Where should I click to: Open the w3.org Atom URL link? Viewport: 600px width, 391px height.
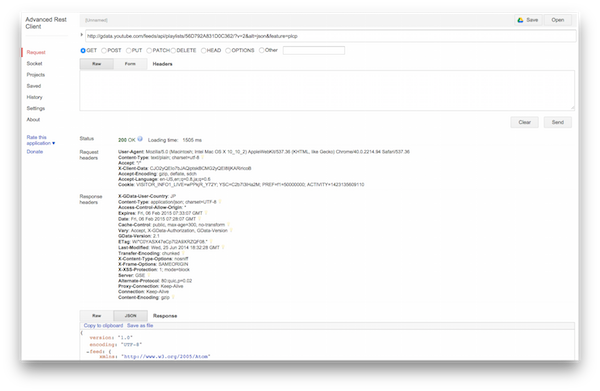166,357
